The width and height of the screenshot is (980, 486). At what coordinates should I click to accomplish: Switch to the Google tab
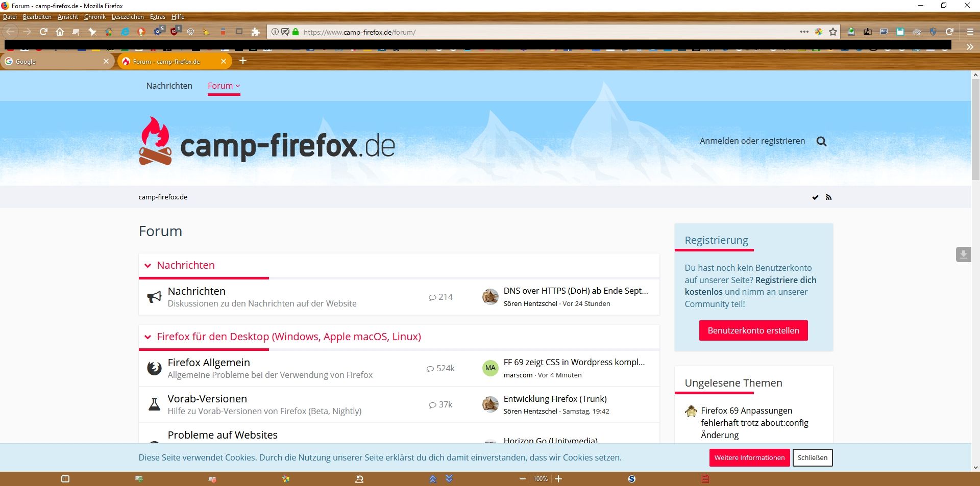(x=57, y=61)
